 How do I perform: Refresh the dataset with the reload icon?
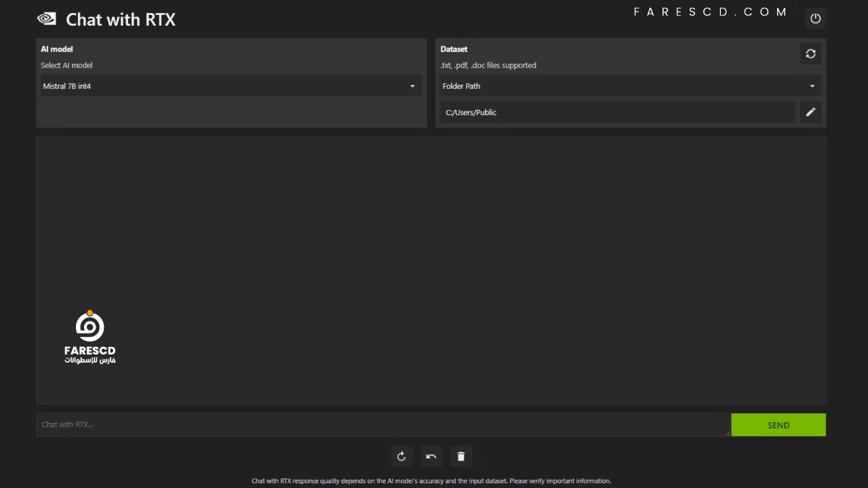pyautogui.click(x=810, y=54)
